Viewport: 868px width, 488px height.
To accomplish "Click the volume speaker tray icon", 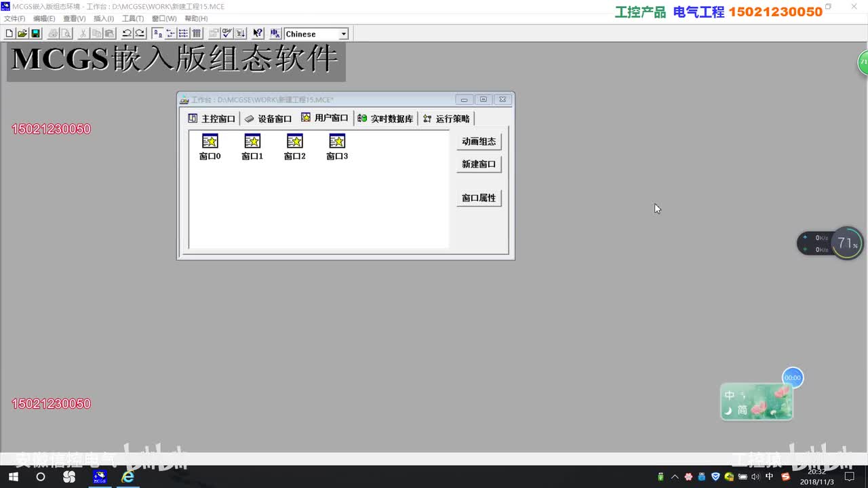I will [756, 476].
